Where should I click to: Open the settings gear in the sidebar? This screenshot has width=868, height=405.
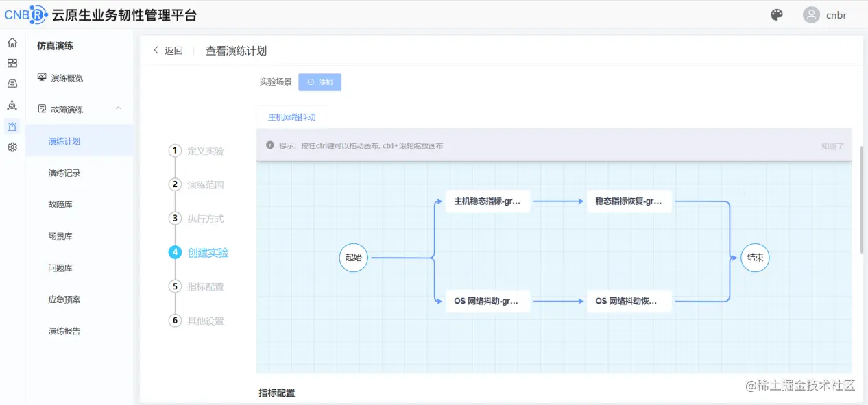12,145
